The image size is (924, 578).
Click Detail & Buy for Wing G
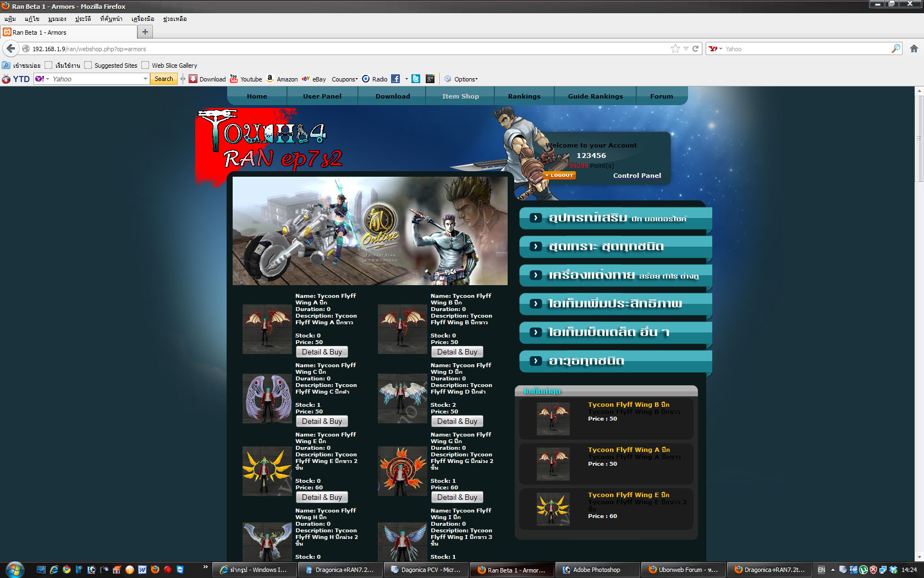click(457, 497)
